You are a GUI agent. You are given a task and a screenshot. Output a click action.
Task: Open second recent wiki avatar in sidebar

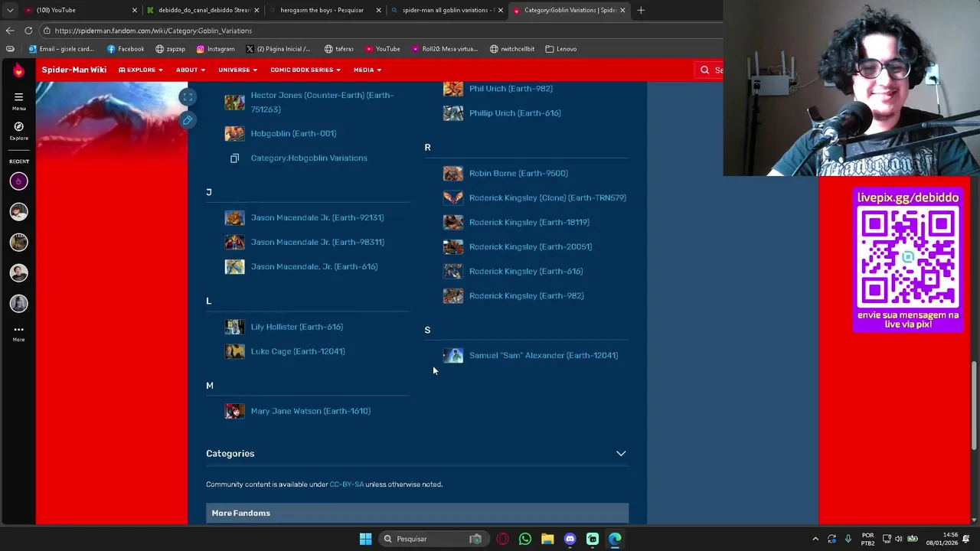coord(19,212)
